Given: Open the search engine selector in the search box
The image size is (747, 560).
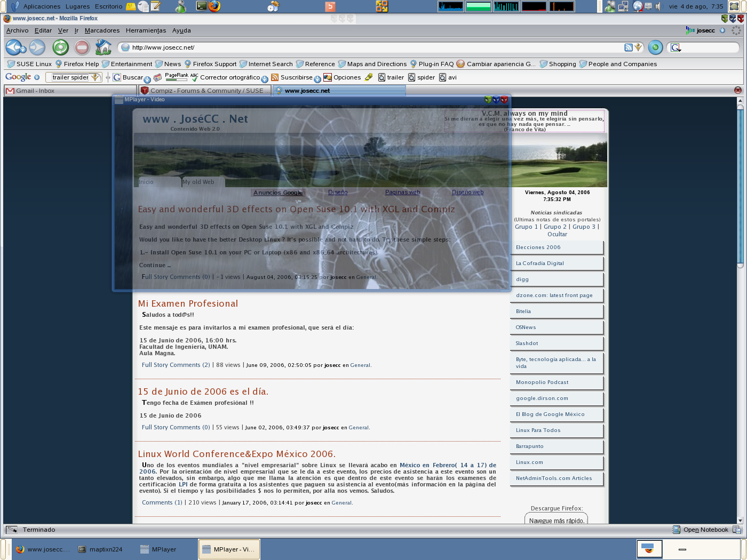Looking at the screenshot, I should [676, 47].
